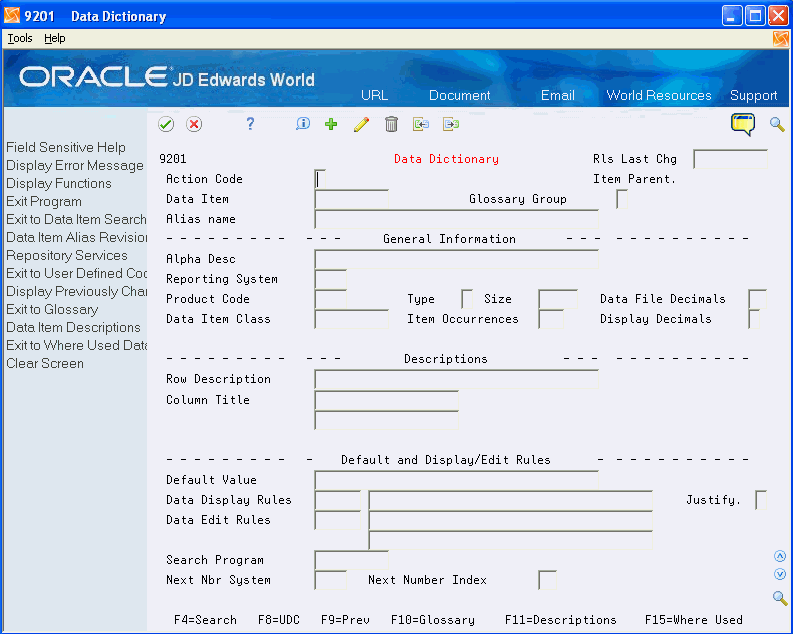Select Display Previously Changed option
The width and height of the screenshot is (793, 634).
point(76,291)
